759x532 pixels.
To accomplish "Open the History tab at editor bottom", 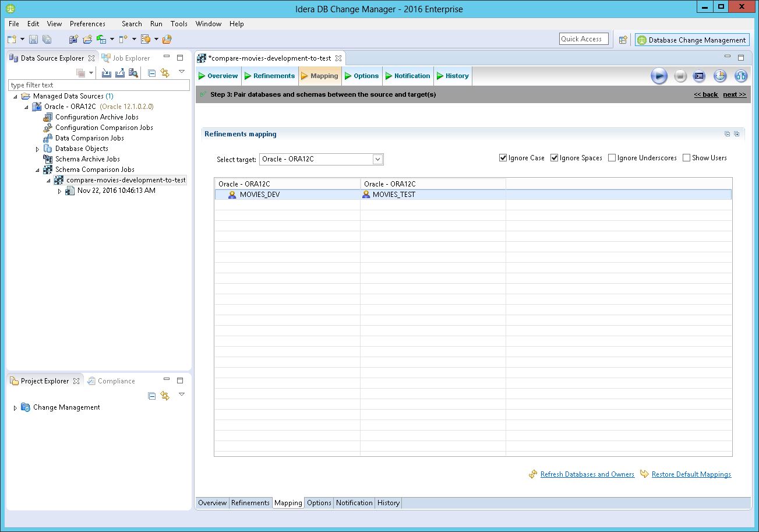I will tap(388, 503).
